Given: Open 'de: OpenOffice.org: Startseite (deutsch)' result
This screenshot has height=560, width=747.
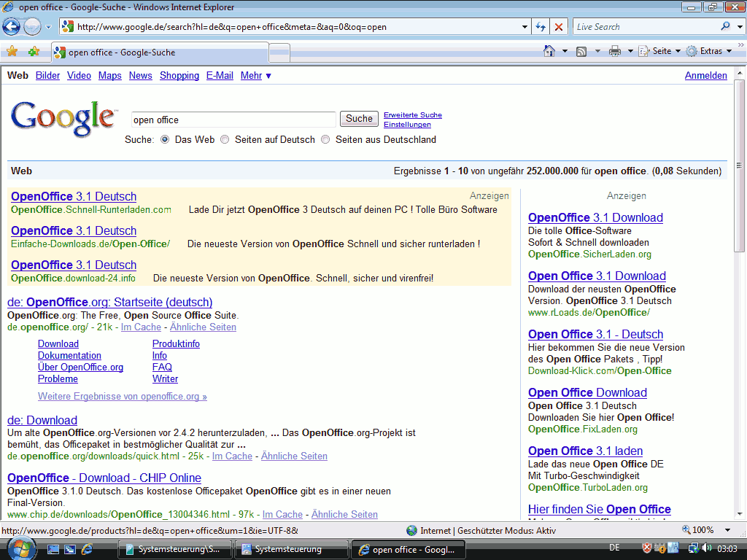Looking at the screenshot, I should [110, 302].
